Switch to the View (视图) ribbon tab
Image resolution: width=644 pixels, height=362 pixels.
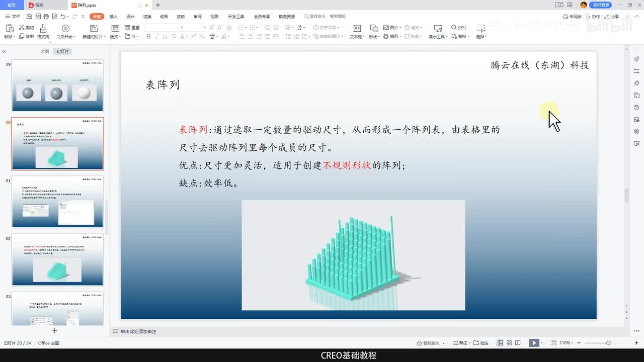tap(214, 17)
